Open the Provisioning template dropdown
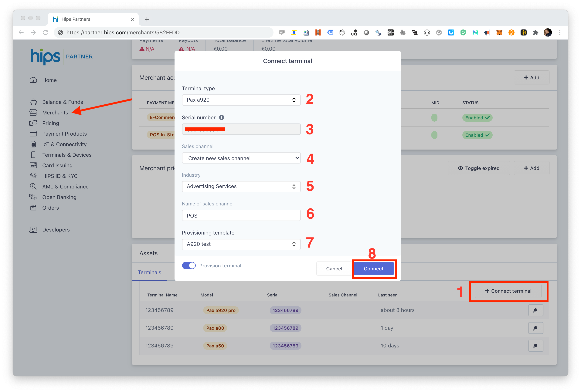 point(241,244)
